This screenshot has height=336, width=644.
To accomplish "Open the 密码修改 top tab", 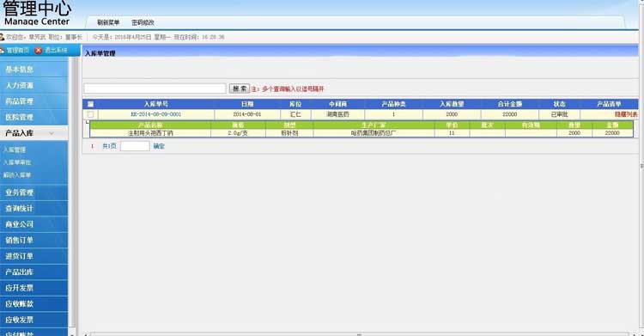I will click(x=143, y=22).
